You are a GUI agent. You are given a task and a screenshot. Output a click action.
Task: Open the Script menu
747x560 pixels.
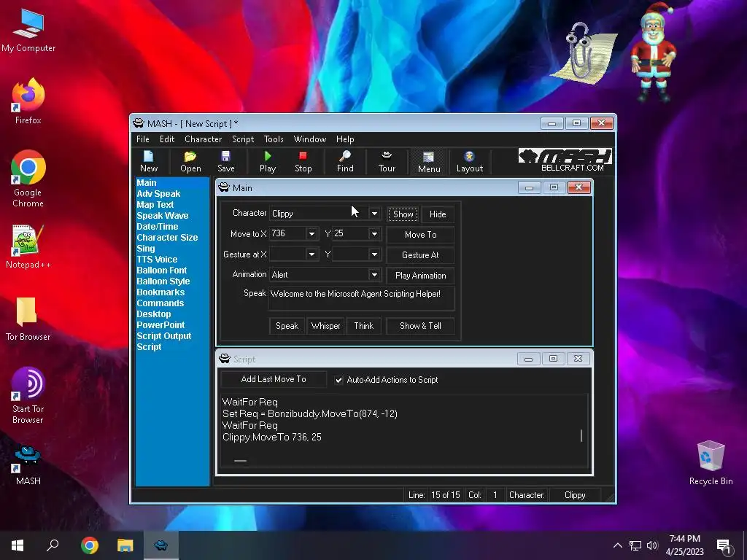[243, 139]
